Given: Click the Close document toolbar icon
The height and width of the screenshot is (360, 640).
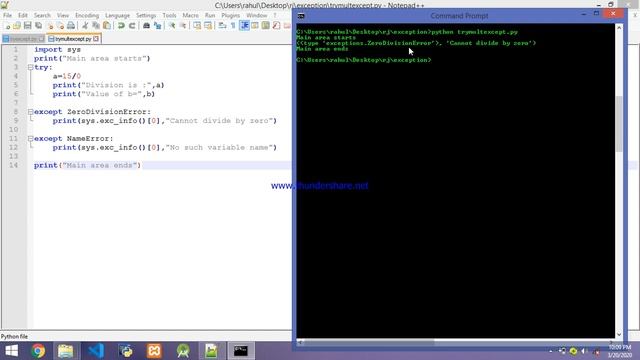Looking at the screenshot, I should 49,26.
